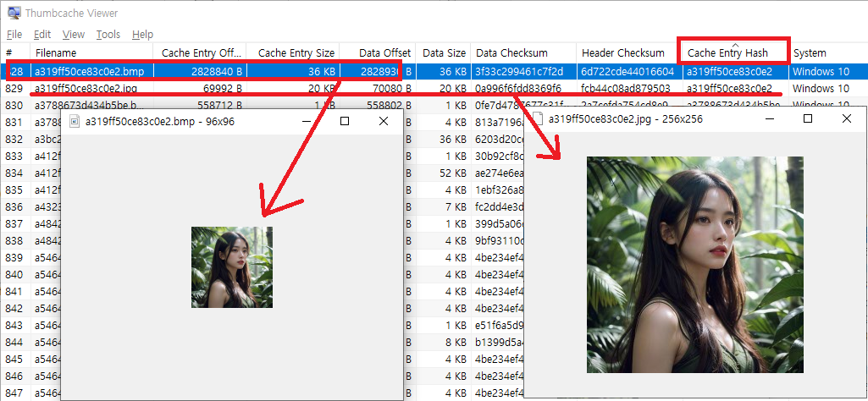Click the 256x256 portrait thumbnail image
Viewport: 868px width, 401px height.
click(694, 264)
